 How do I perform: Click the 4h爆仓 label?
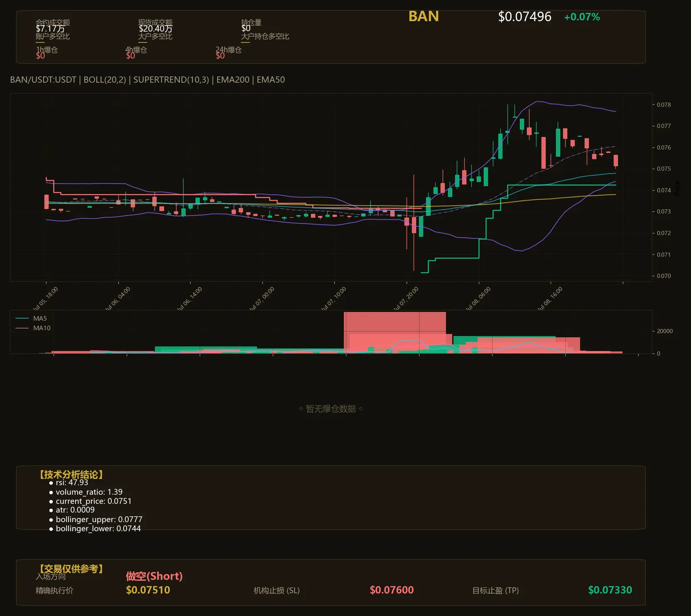tap(136, 50)
